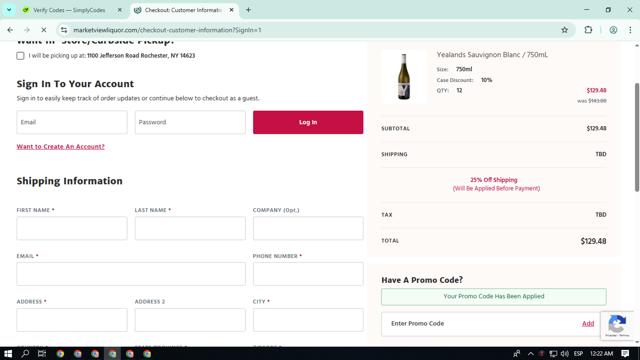640x360 pixels.
Task: Click Add to apply promo code
Action: 588,324
